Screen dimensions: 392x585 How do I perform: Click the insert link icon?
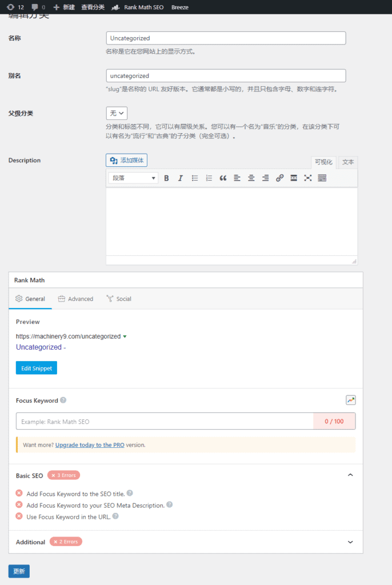point(279,178)
